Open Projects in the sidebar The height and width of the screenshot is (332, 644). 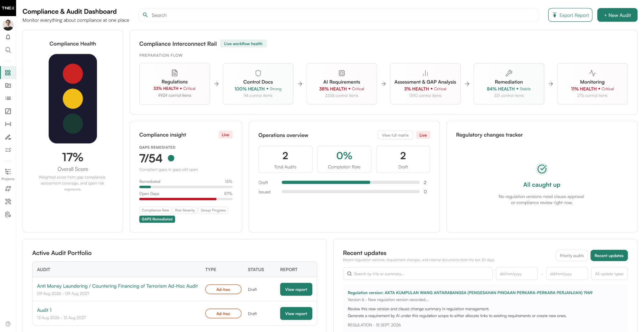tap(8, 174)
